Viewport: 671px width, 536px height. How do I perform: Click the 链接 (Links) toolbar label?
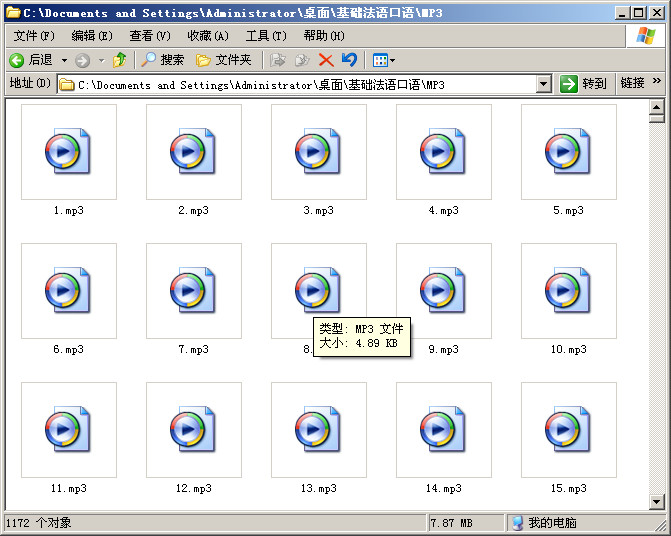[632, 83]
